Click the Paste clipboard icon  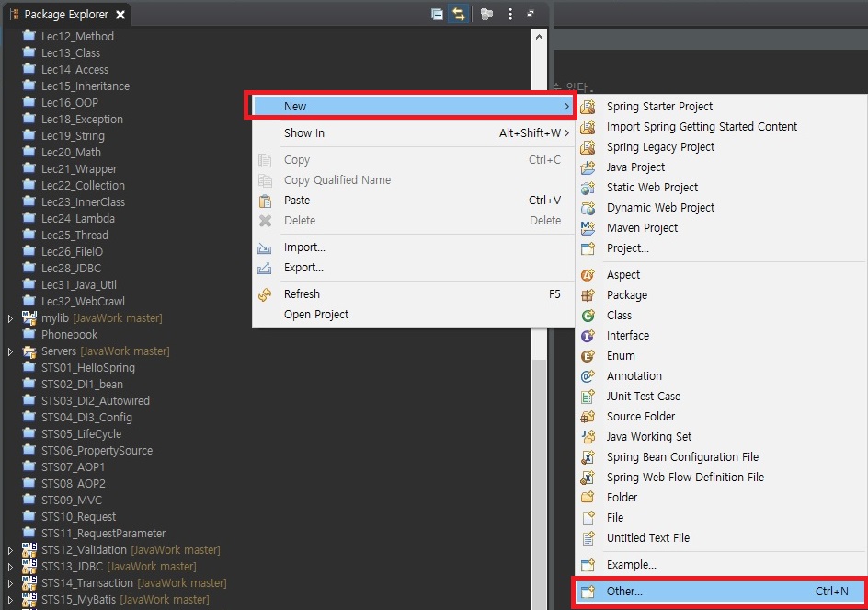265,201
